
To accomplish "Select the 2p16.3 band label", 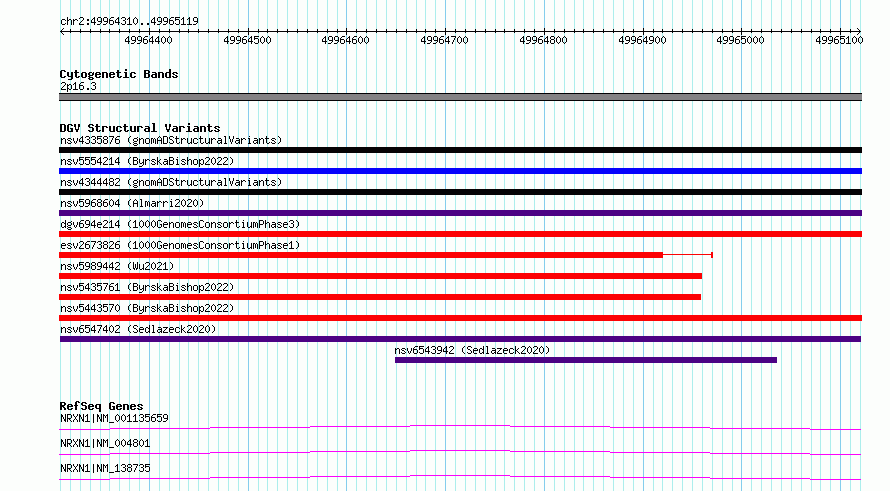I will (x=78, y=86).
